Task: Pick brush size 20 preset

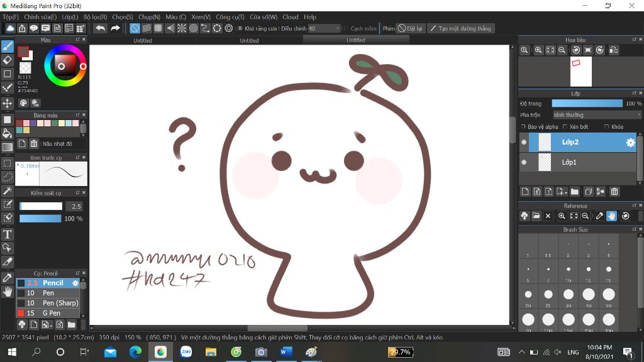Action: [528, 295]
